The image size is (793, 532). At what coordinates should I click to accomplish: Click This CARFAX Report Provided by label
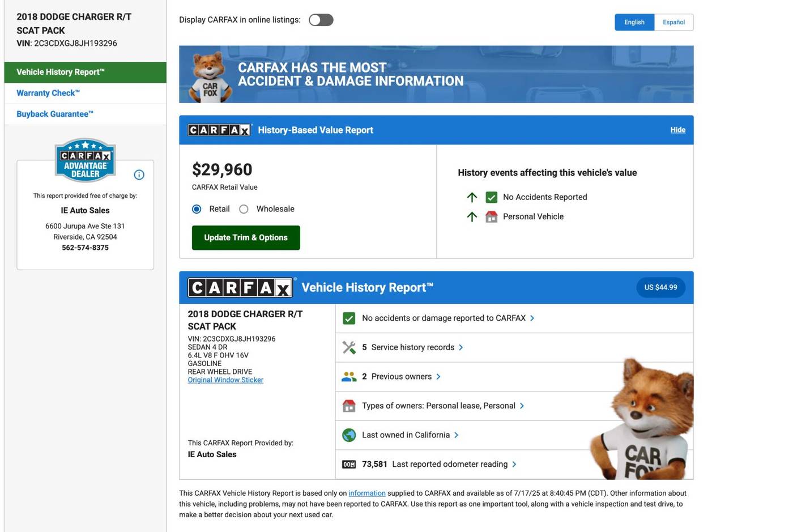pos(240,444)
